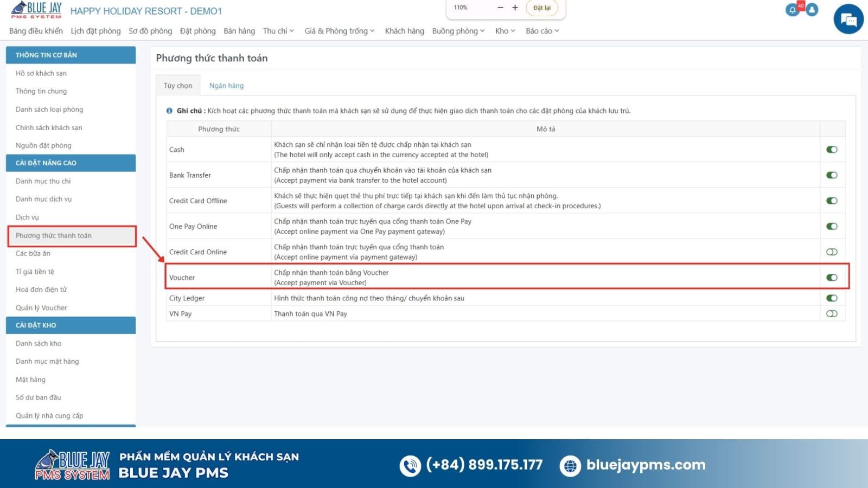Screen dimensions: 868x488
Task: Click the Đặt lại reset button
Action: pyautogui.click(x=541, y=8)
